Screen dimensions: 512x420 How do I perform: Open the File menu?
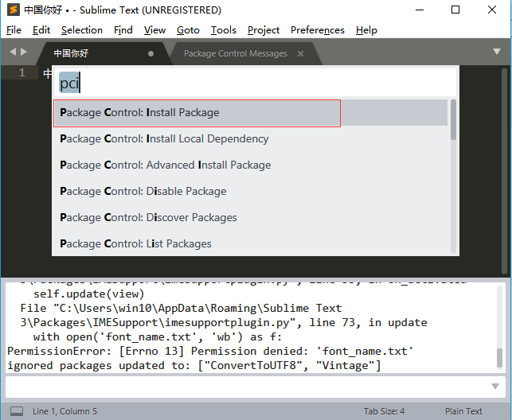pos(14,30)
